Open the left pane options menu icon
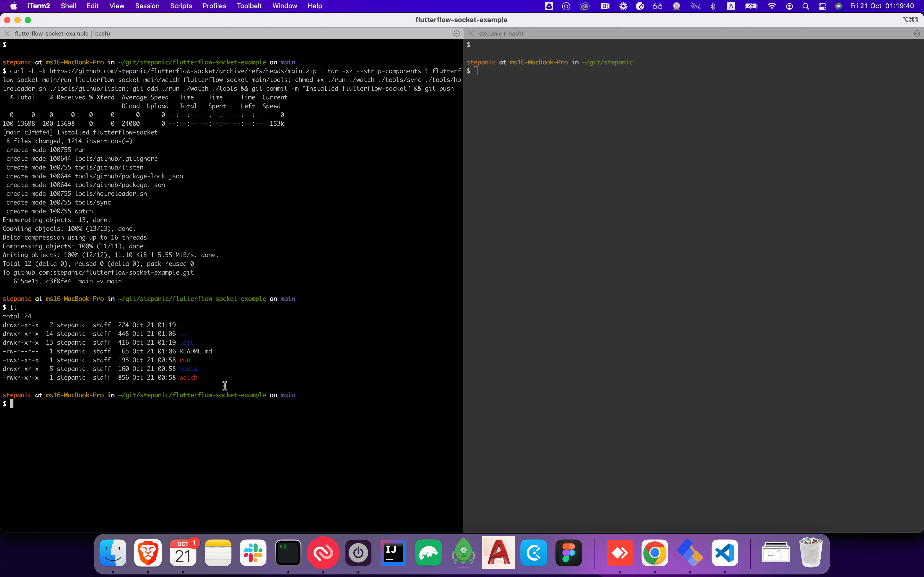This screenshot has height=577, width=924. pyautogui.click(x=456, y=33)
